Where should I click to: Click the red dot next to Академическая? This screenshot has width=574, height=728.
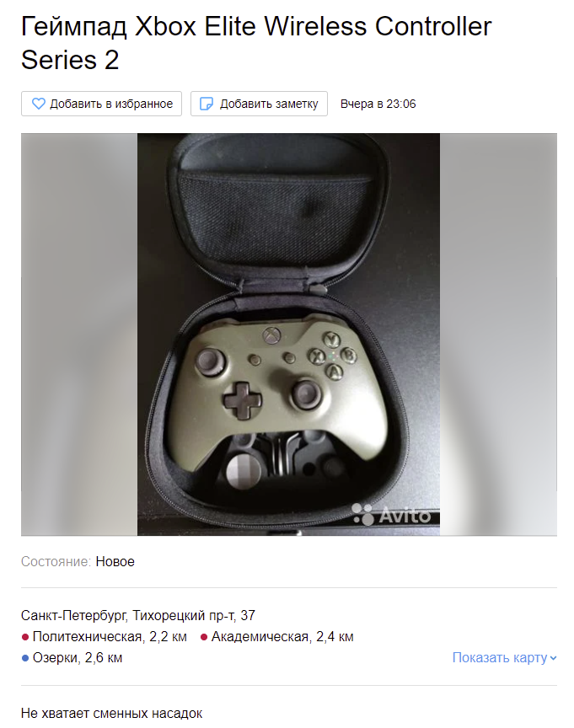pyautogui.click(x=203, y=638)
